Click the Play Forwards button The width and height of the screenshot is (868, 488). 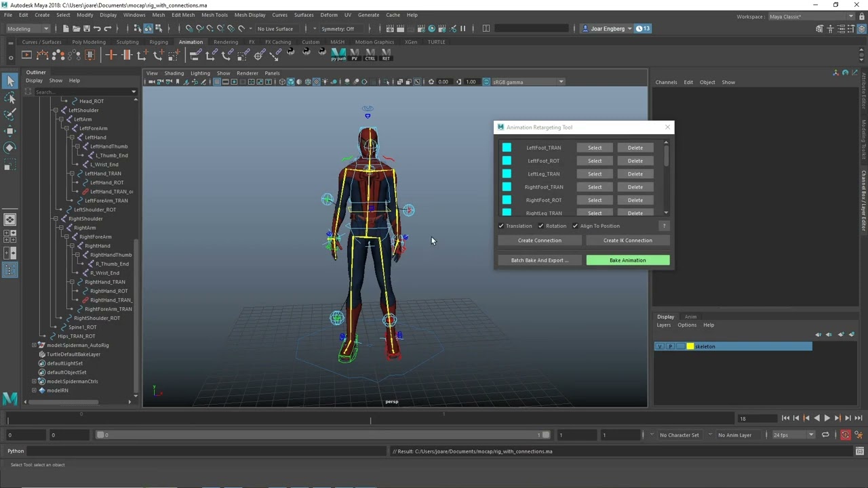pos(827,418)
